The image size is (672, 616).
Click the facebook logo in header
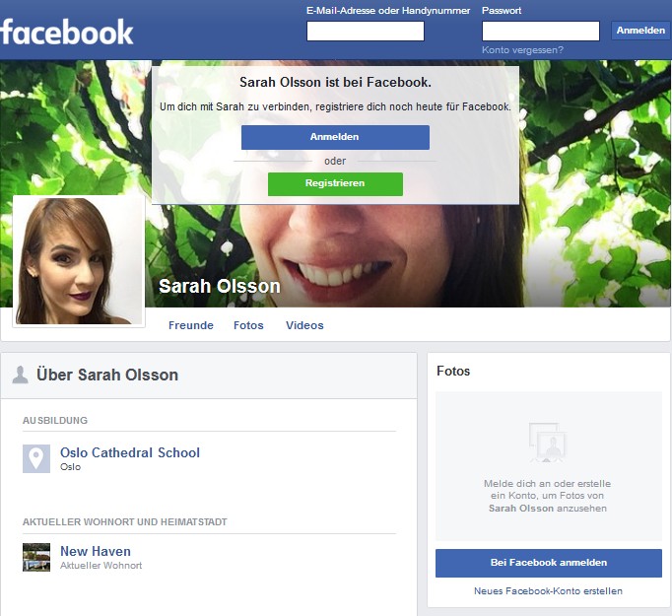tap(66, 33)
